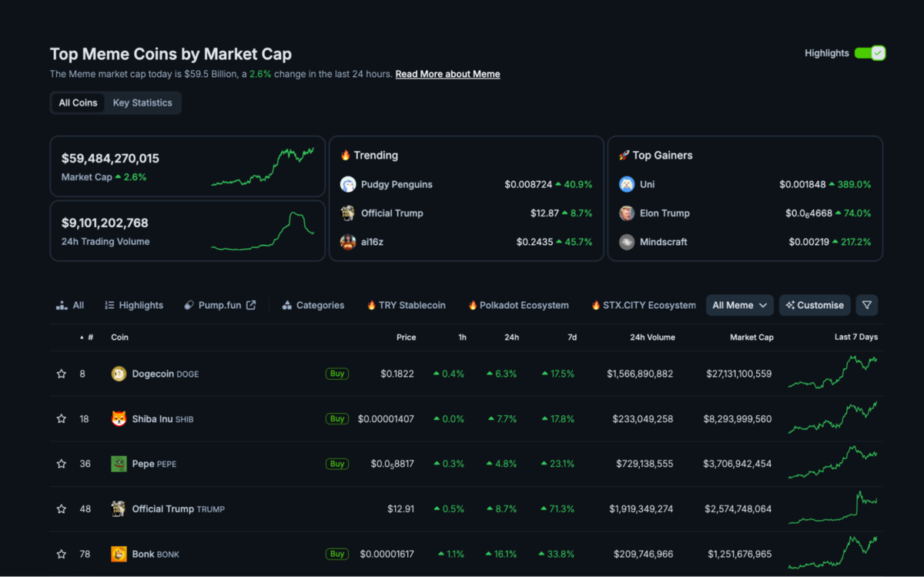Click the $59,484,270,015 market cap value
This screenshot has width=924, height=577.
coord(110,159)
